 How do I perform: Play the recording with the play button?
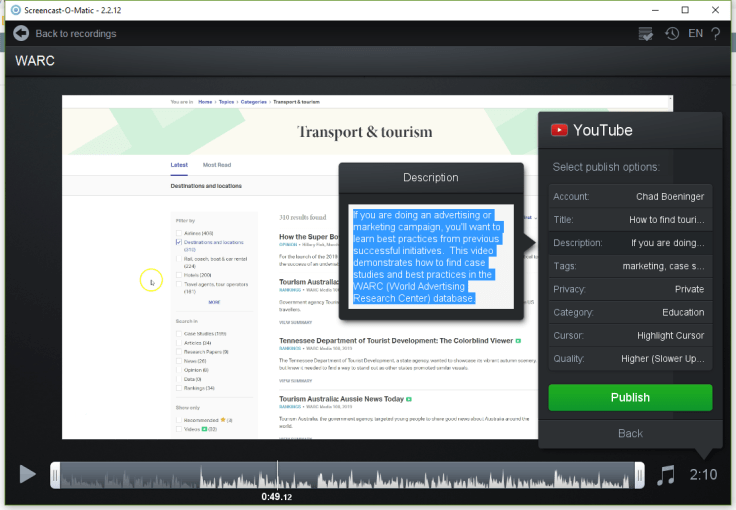click(28, 474)
